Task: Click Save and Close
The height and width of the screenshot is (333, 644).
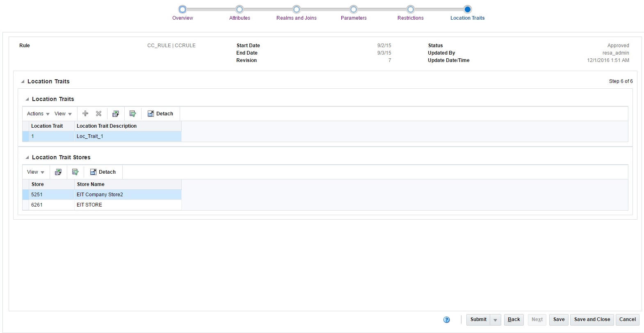Action: 592,320
